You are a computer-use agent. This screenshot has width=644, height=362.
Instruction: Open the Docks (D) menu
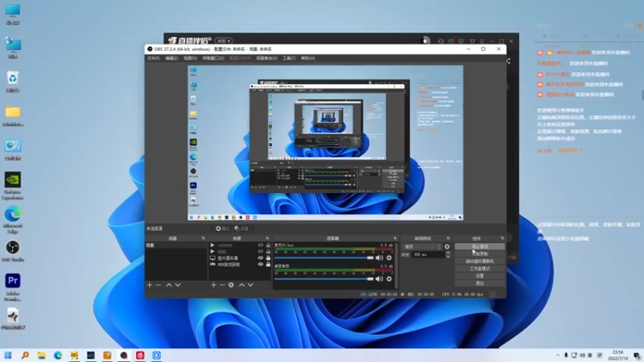tap(213, 58)
